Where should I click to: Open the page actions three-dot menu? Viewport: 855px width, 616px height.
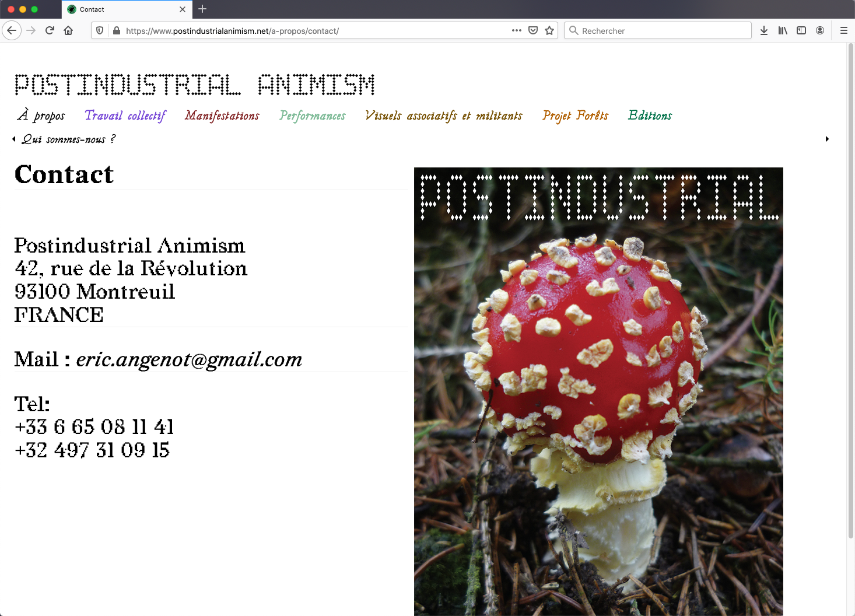click(x=517, y=30)
